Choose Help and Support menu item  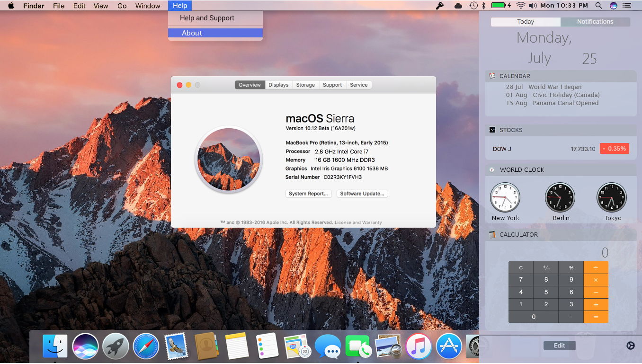click(215, 18)
